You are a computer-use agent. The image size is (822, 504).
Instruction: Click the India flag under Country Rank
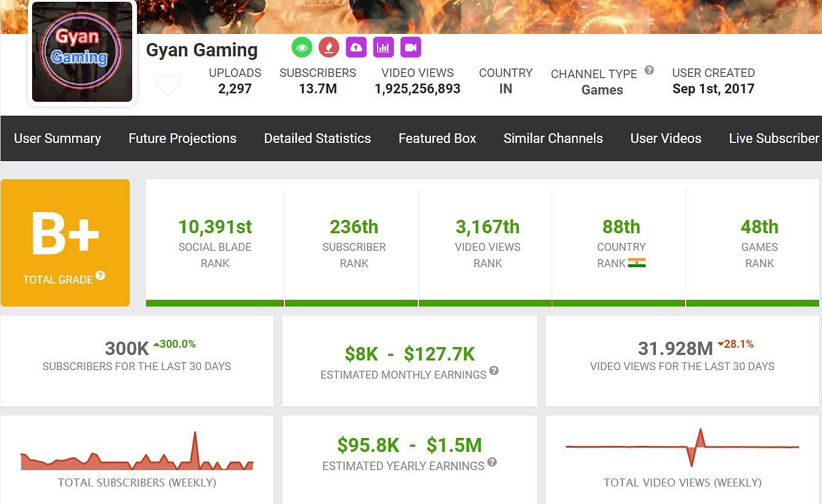637,263
